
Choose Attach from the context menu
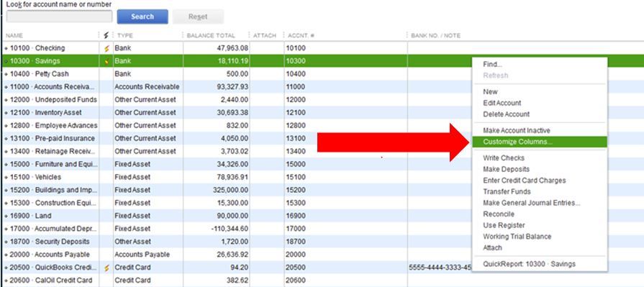click(x=492, y=247)
